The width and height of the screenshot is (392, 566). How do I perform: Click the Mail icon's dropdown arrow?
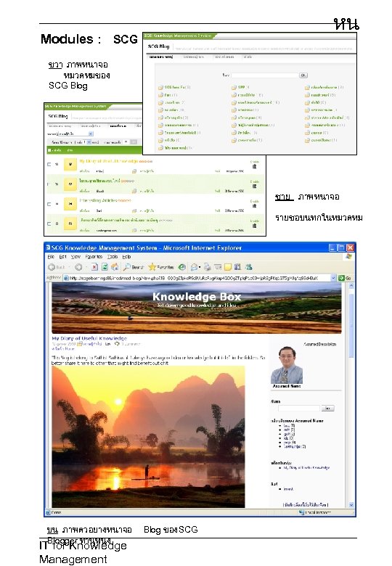pyautogui.click(x=200, y=268)
